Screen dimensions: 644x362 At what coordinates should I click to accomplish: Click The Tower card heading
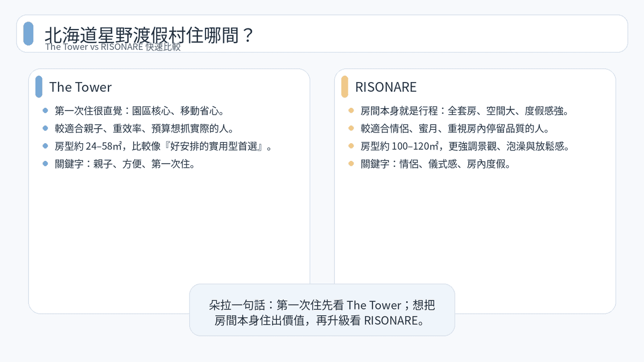point(80,87)
